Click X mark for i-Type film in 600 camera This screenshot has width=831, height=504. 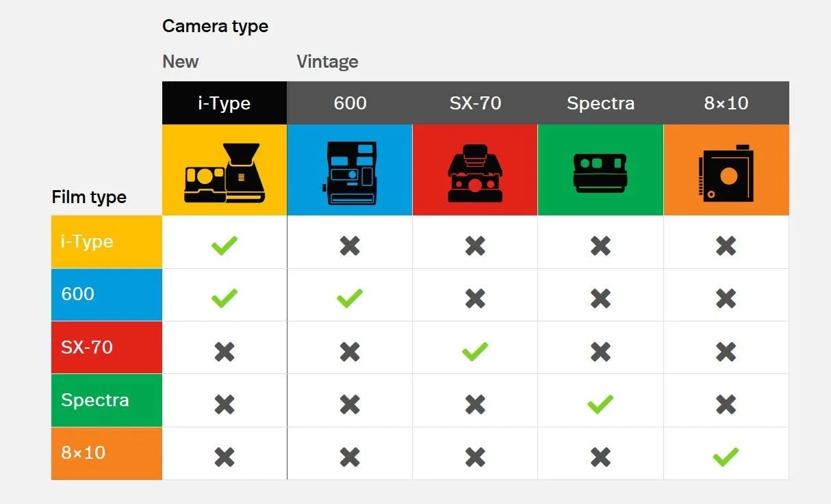350,245
